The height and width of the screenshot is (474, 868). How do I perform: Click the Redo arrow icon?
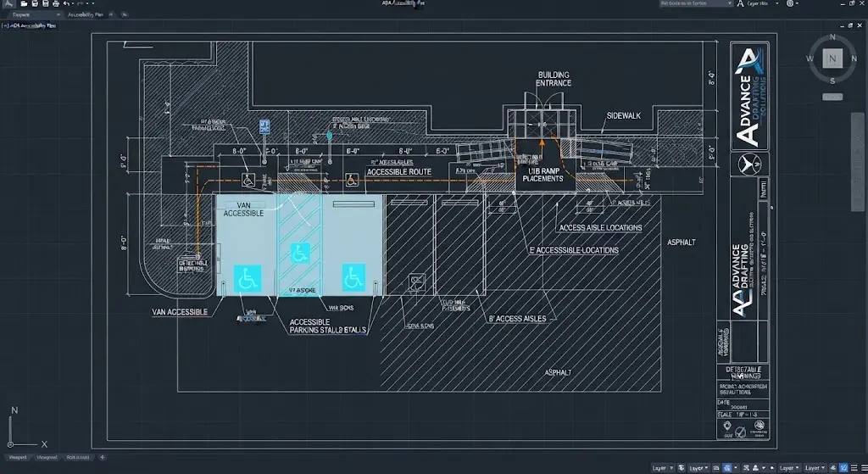[x=81, y=3]
